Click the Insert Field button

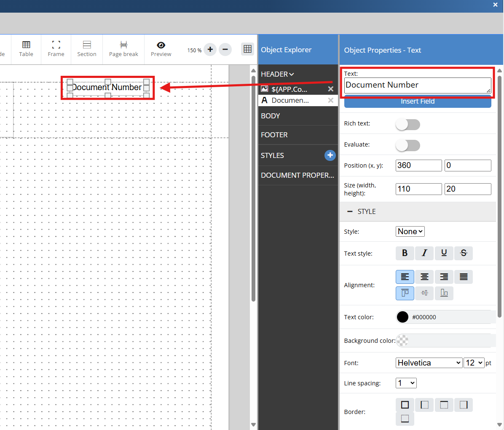pos(417,102)
